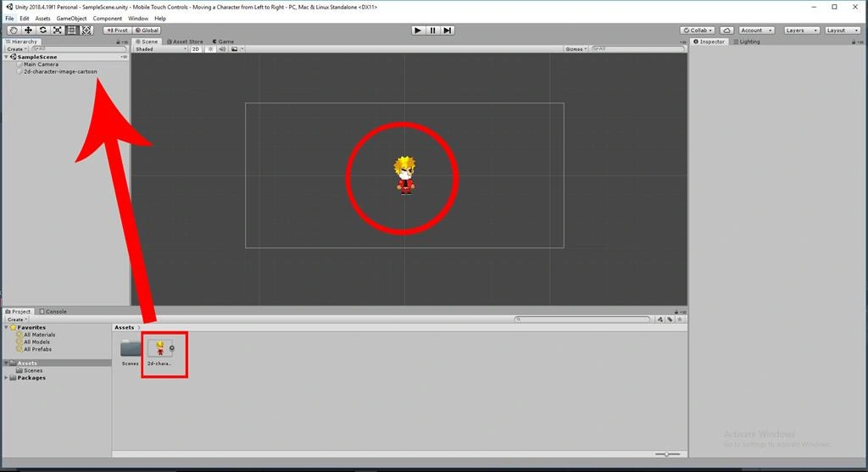Step forward one frame
This screenshot has width=868, height=472.
tap(448, 31)
